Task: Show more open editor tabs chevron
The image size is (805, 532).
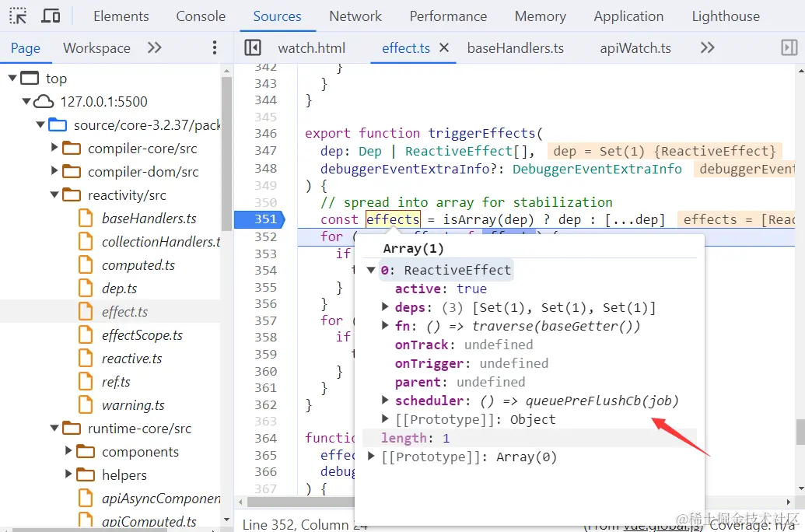Action: (x=708, y=47)
